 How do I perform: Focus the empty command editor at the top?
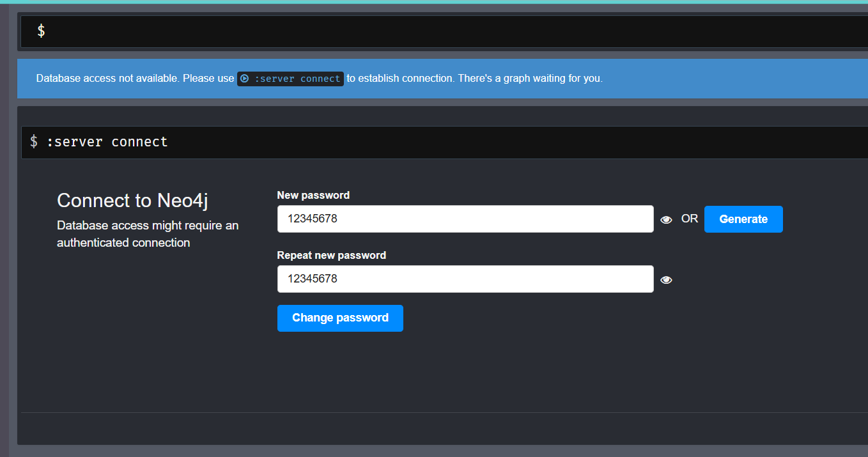tap(444, 31)
